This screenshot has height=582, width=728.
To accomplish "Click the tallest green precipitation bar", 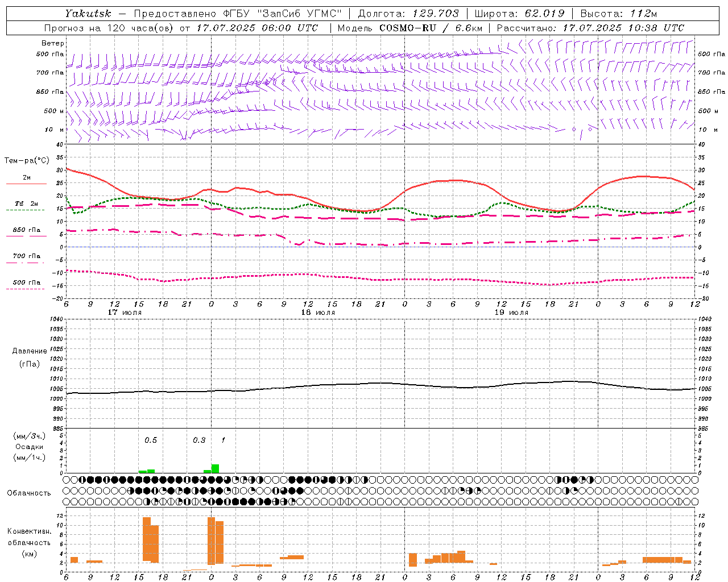I will click(x=215, y=468).
